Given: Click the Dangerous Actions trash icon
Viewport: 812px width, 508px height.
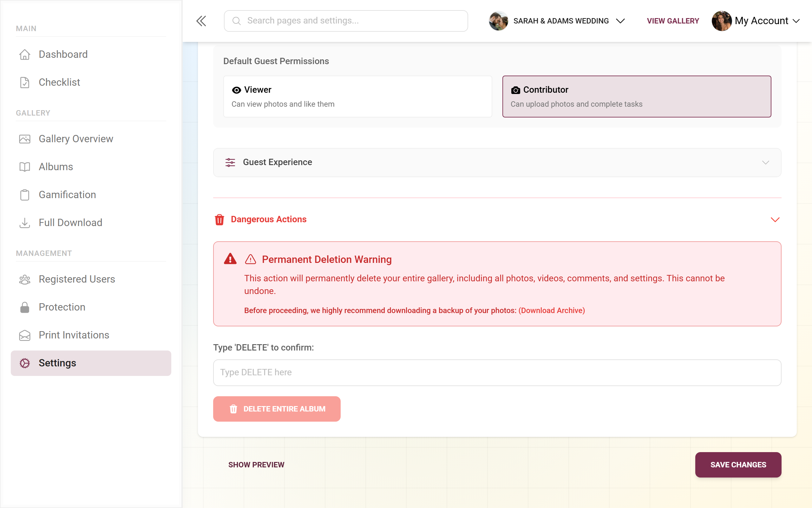Looking at the screenshot, I should click(x=219, y=219).
